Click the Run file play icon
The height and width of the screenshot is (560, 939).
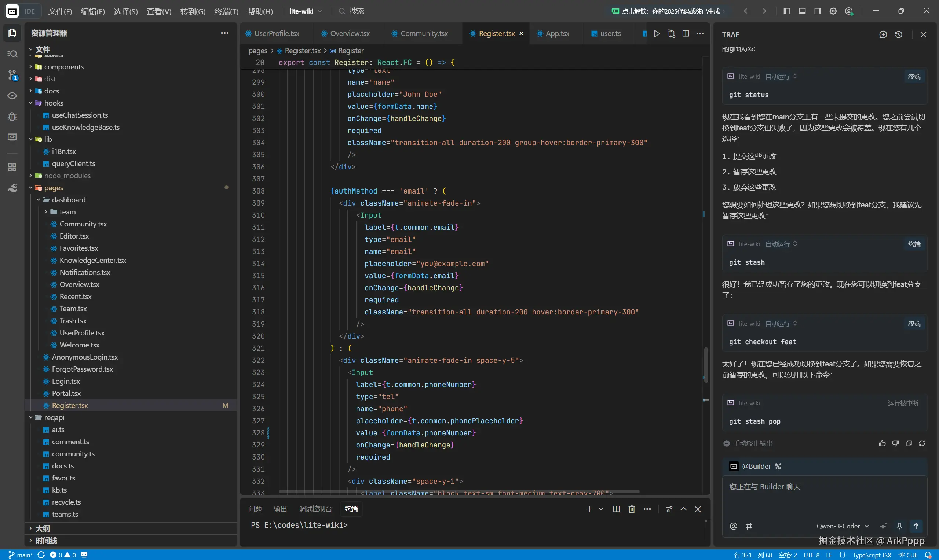[x=657, y=34]
